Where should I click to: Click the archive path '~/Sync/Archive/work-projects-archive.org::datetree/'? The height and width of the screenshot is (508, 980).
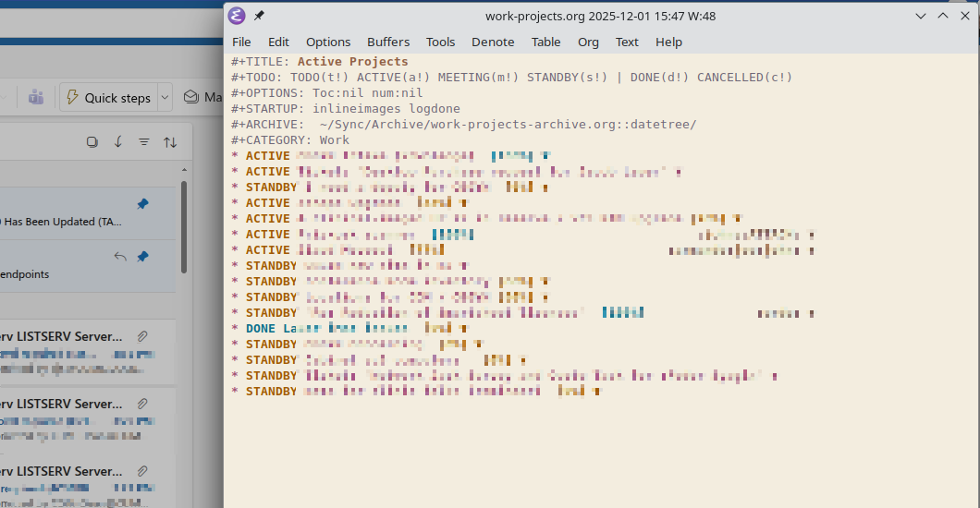508,124
